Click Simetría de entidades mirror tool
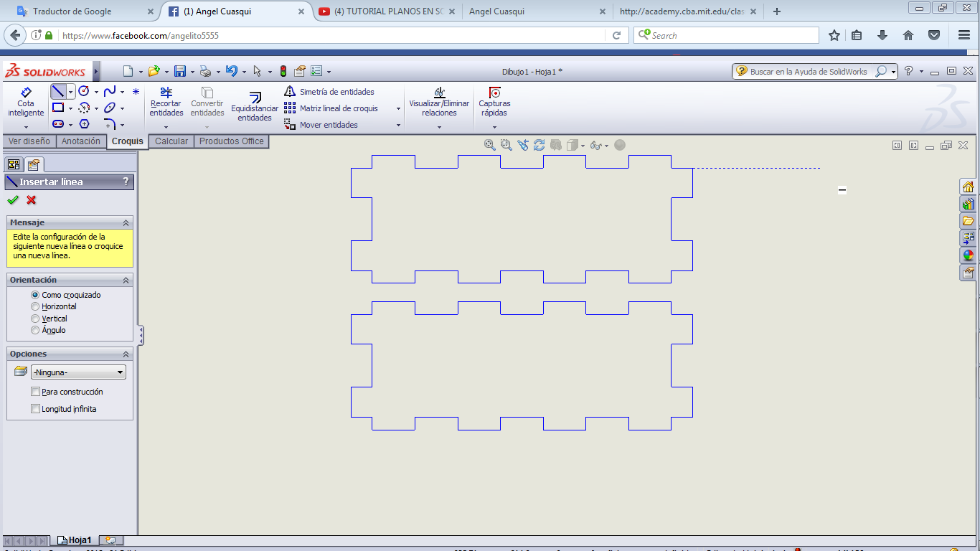This screenshot has height=551, width=980. click(329, 91)
